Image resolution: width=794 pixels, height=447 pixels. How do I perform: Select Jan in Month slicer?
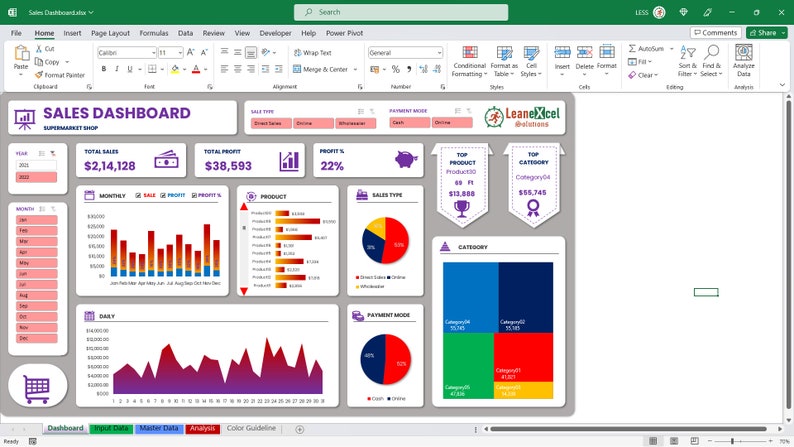click(37, 220)
